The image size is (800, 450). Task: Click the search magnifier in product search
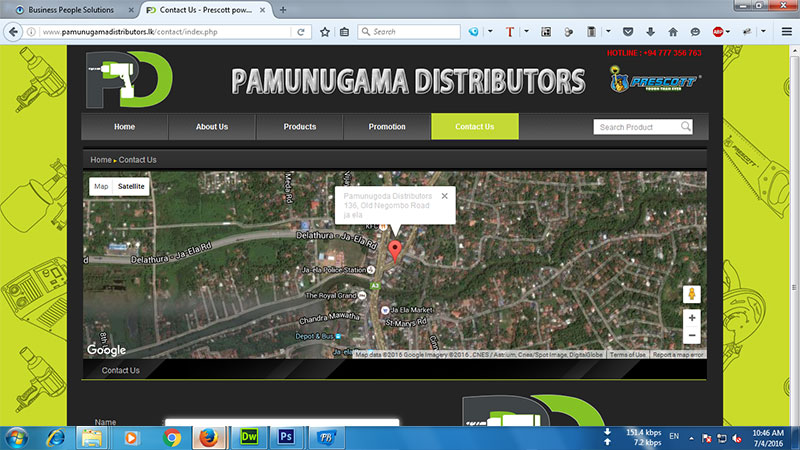[686, 126]
